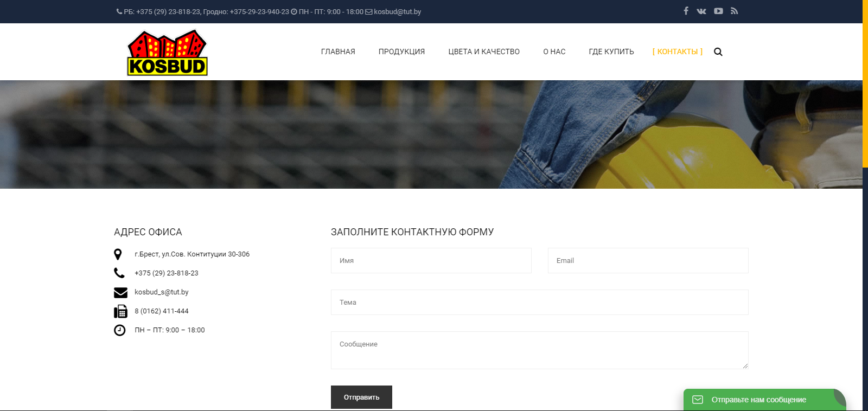Click into the Email input field

pos(648,260)
